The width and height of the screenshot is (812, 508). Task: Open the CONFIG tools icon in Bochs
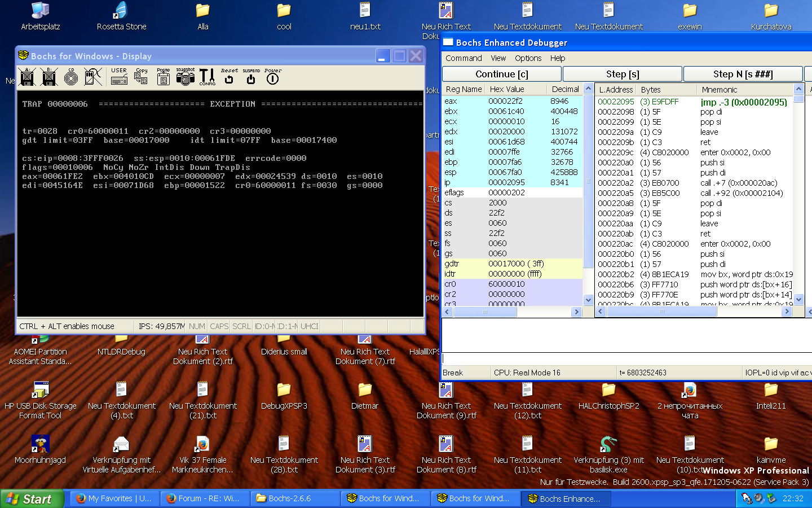(207, 77)
